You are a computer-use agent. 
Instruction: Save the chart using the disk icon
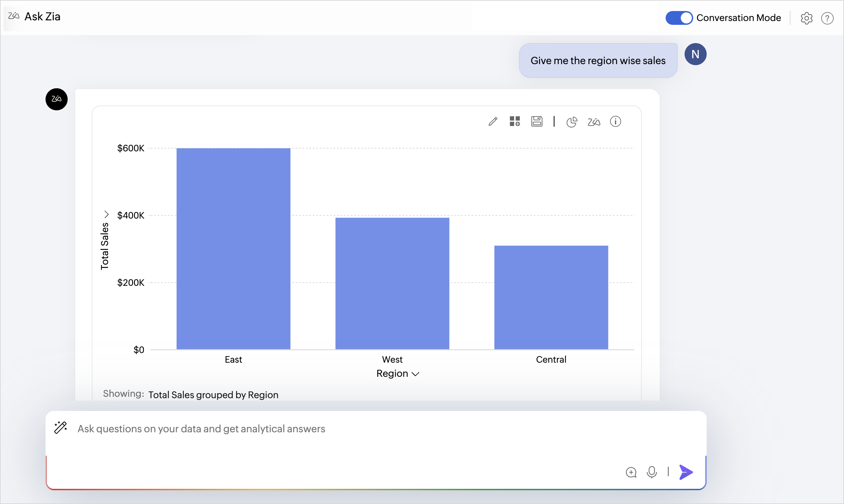pyautogui.click(x=537, y=122)
